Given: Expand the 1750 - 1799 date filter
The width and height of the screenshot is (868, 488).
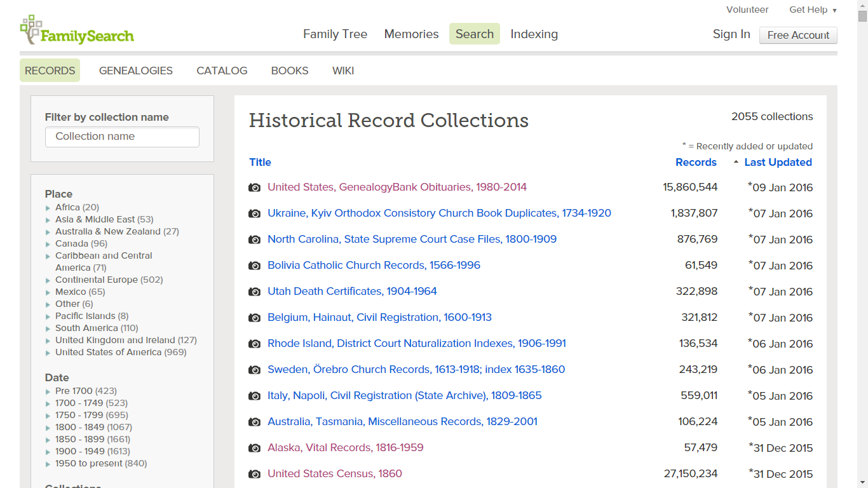Looking at the screenshot, I should click(x=48, y=416).
